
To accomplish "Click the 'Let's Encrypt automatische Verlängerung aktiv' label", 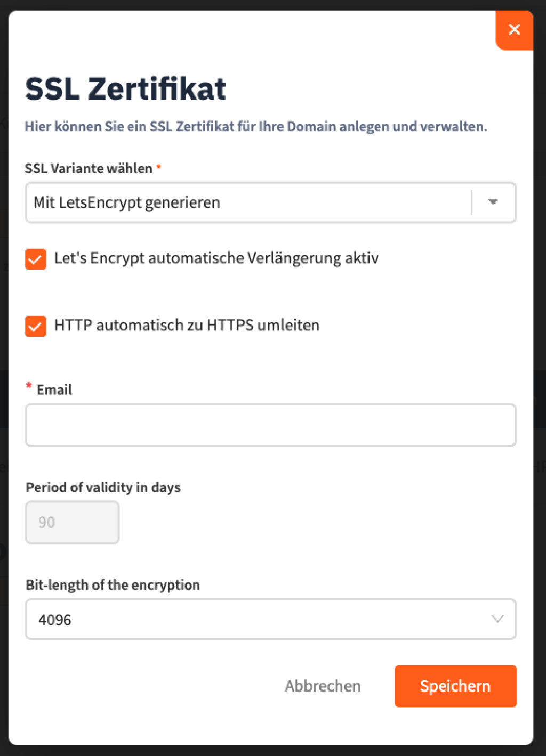I will (216, 258).
